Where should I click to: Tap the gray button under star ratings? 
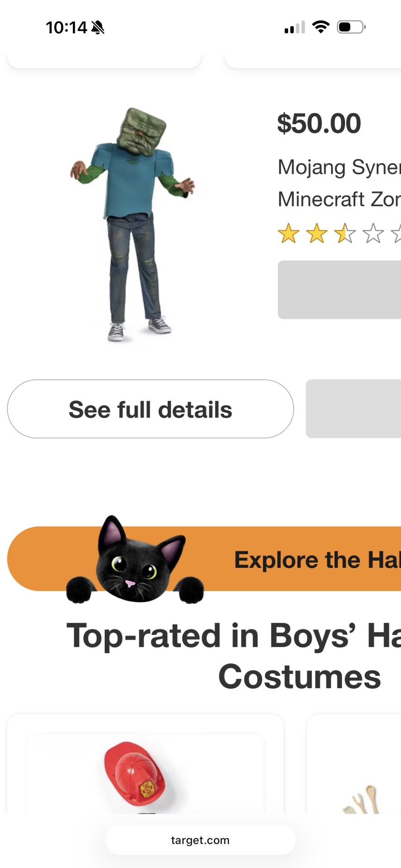pos(339,290)
